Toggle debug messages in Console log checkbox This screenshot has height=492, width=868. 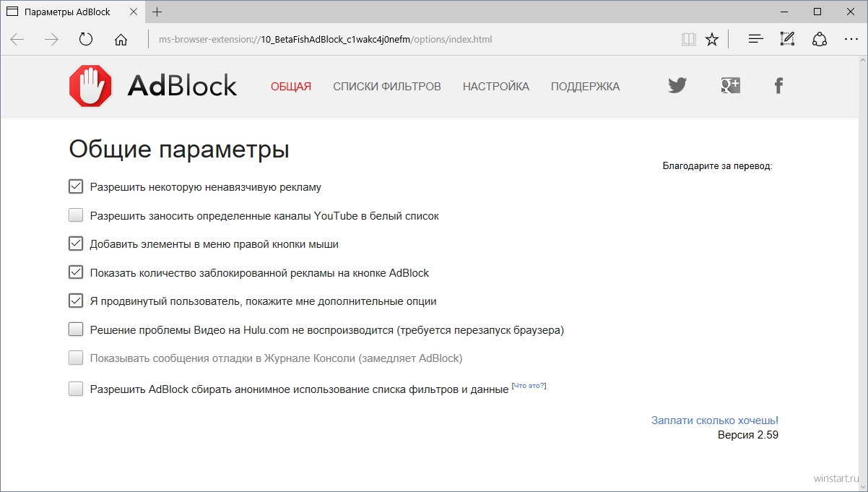pyautogui.click(x=76, y=358)
